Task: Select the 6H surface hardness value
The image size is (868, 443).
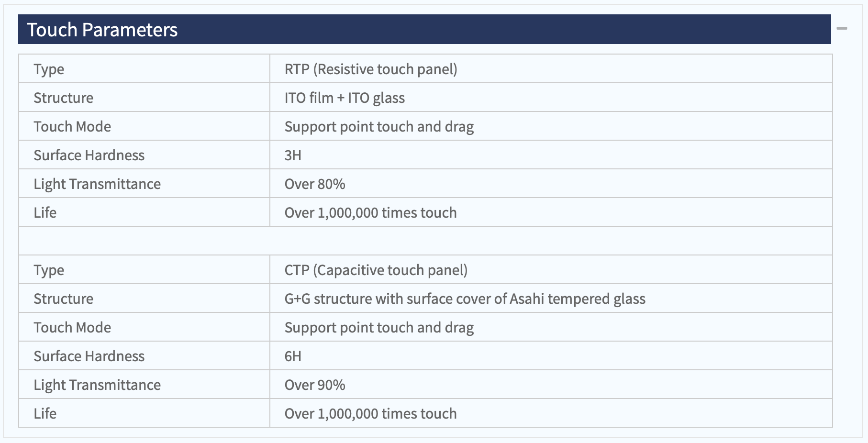Action: pyautogui.click(x=293, y=356)
